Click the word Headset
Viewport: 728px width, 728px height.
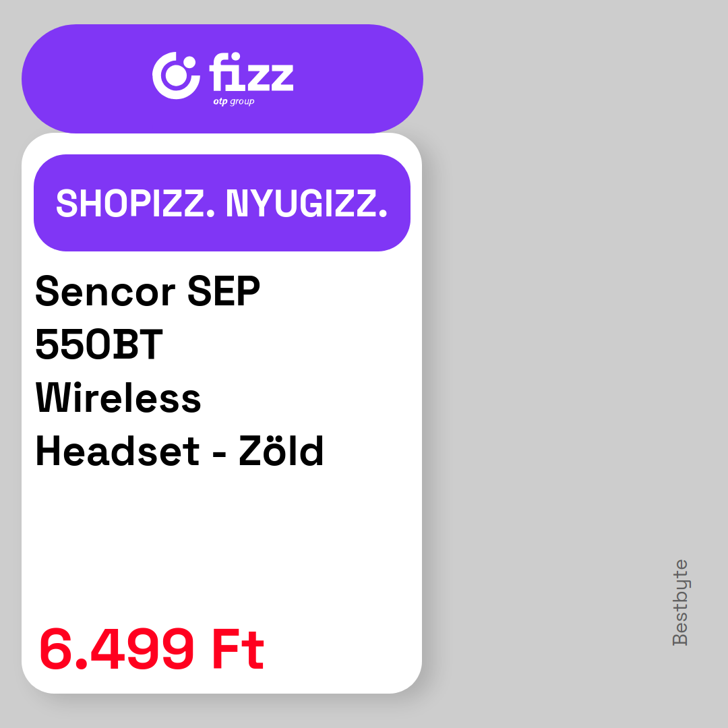click(x=117, y=450)
